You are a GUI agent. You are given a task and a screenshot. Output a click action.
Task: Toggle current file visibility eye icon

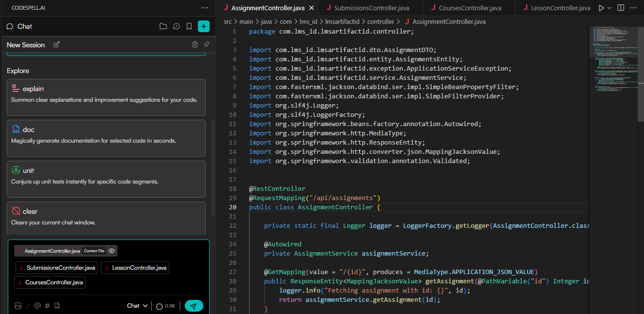coord(112,251)
